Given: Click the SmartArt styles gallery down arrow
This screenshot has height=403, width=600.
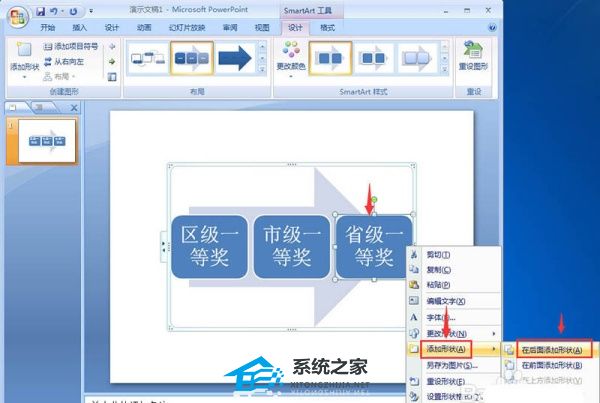Looking at the screenshot, I should (x=445, y=58).
